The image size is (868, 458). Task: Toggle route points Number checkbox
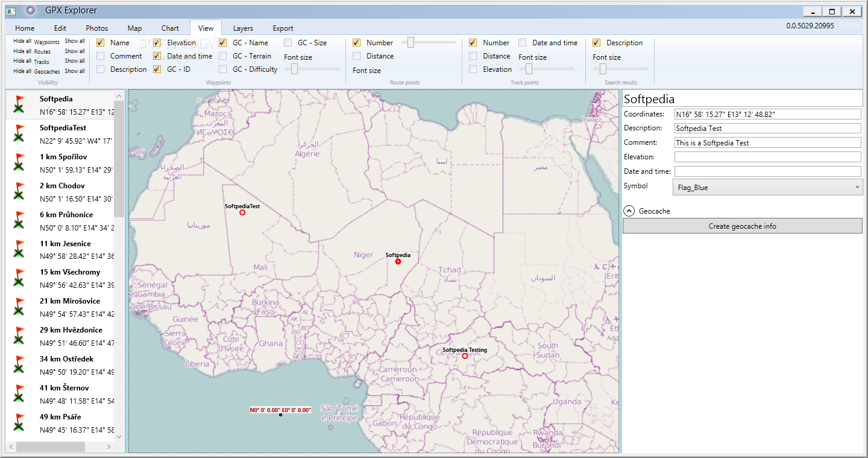pos(357,43)
